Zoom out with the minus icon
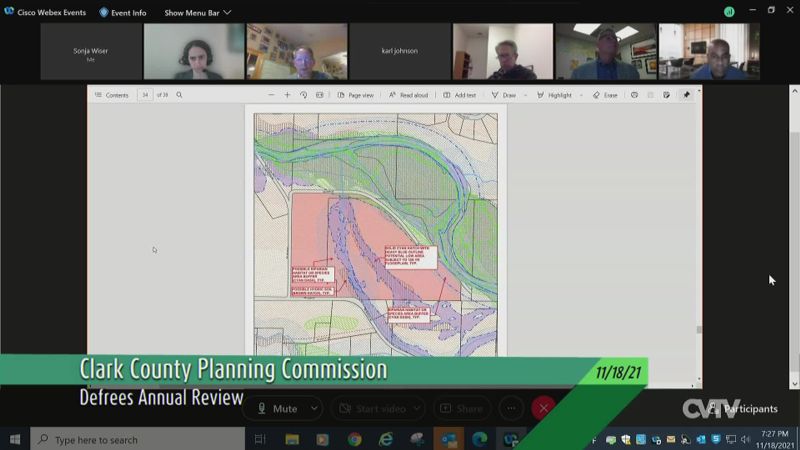Screen dimensions: 800x450 (x=271, y=95)
